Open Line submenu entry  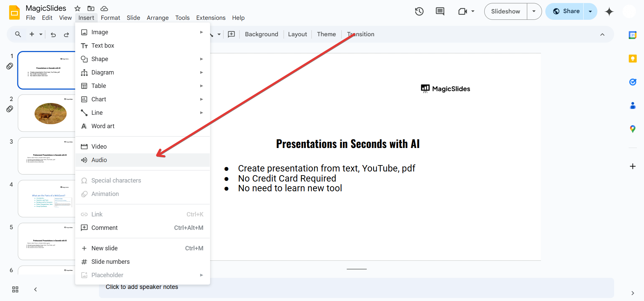pos(143,113)
